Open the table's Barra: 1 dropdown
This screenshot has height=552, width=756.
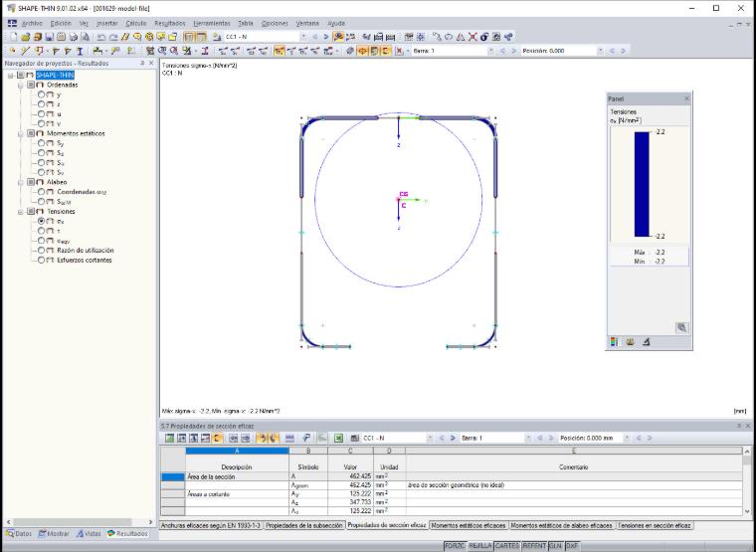pos(528,438)
